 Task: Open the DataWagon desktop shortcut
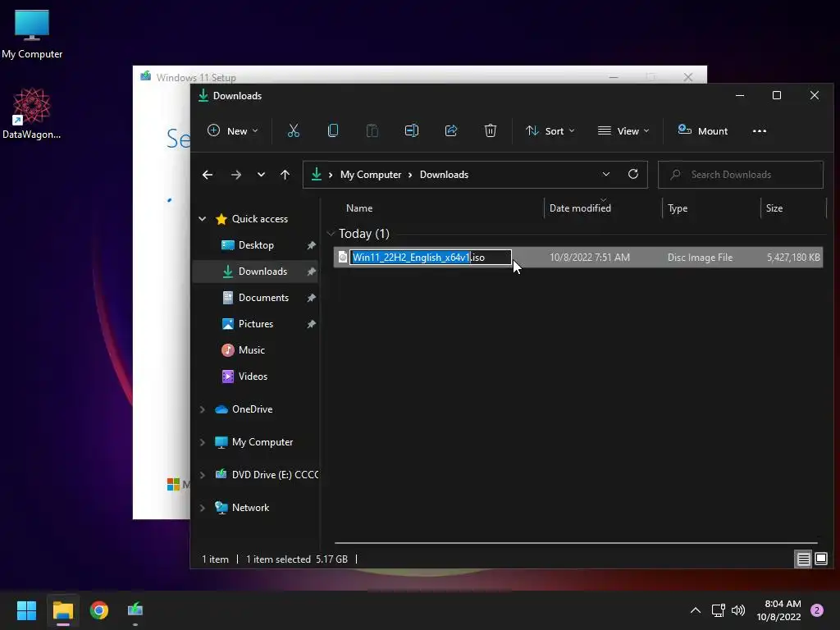pos(32,113)
